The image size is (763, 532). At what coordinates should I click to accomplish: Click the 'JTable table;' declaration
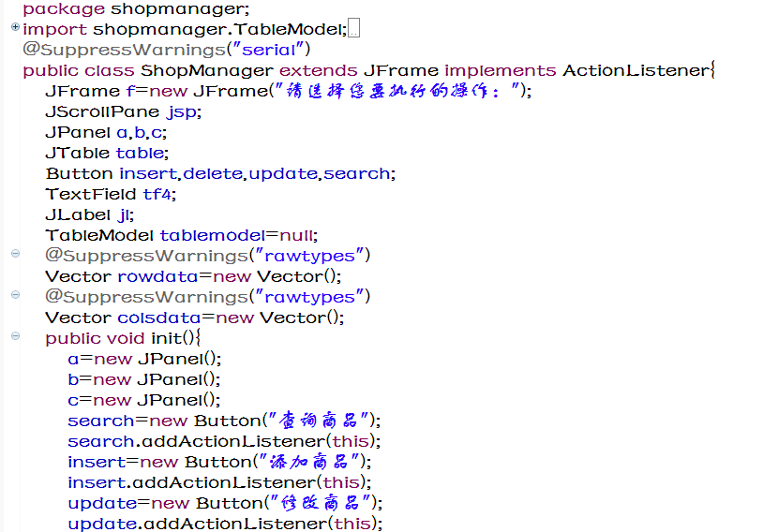pos(107,153)
